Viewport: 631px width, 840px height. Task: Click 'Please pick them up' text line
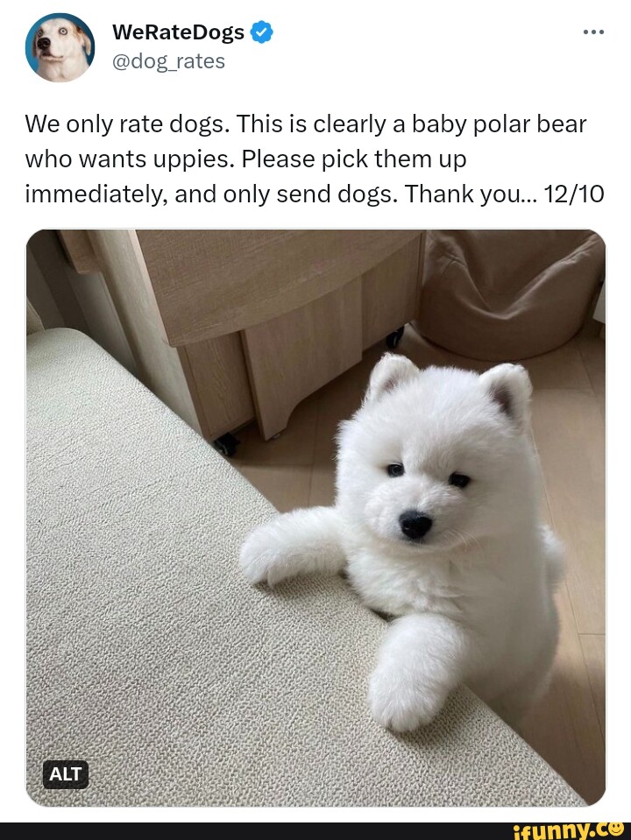[354, 159]
